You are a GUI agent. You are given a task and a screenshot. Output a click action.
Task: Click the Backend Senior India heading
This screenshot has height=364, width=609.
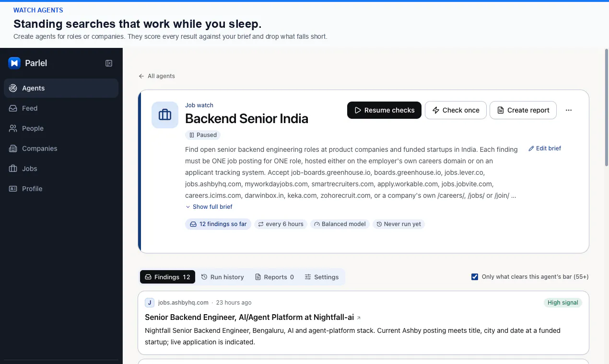tap(246, 119)
